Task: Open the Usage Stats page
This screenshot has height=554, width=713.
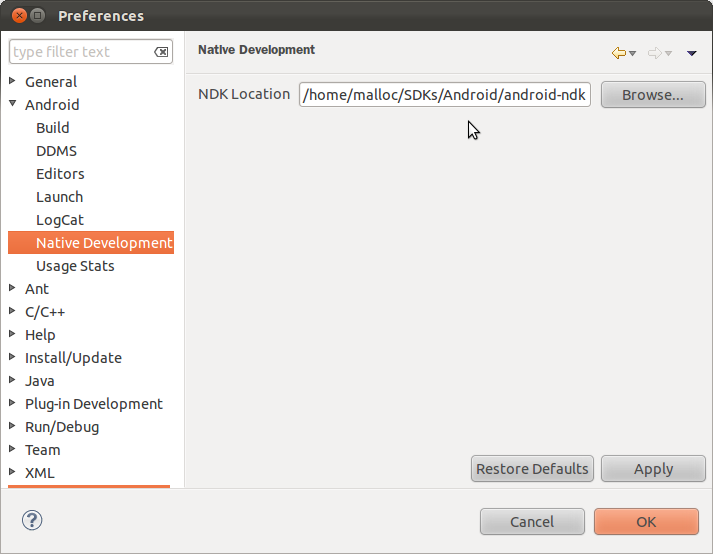Action: click(75, 266)
